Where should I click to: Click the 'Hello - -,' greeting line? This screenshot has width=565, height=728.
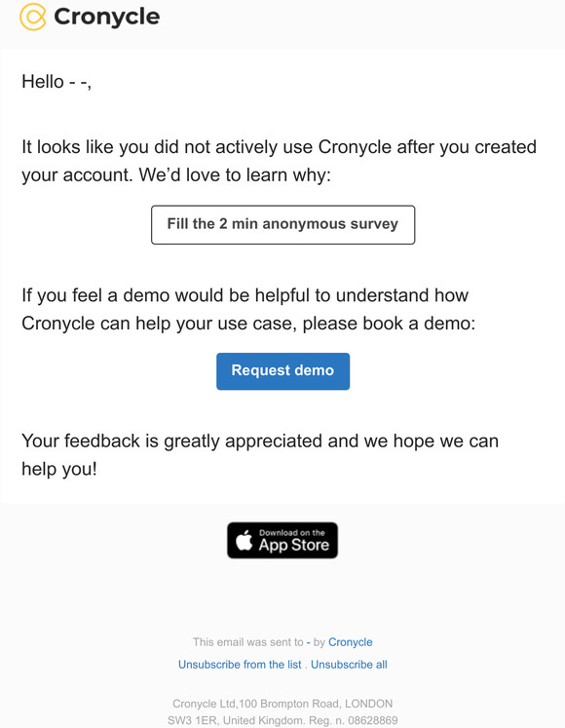point(56,82)
